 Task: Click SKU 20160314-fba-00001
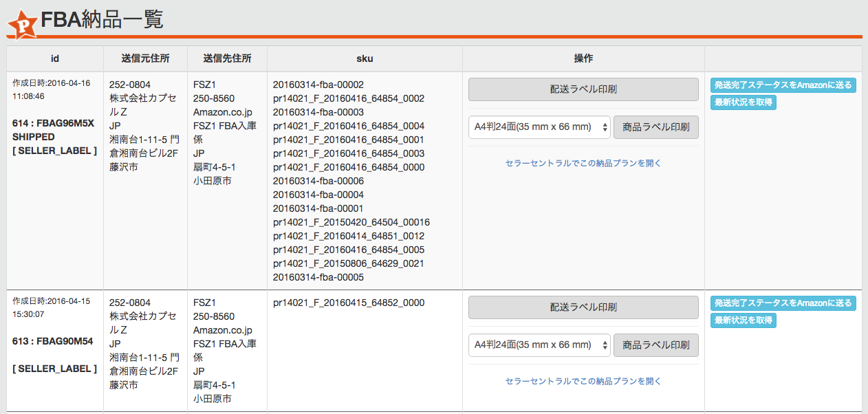[318, 208]
